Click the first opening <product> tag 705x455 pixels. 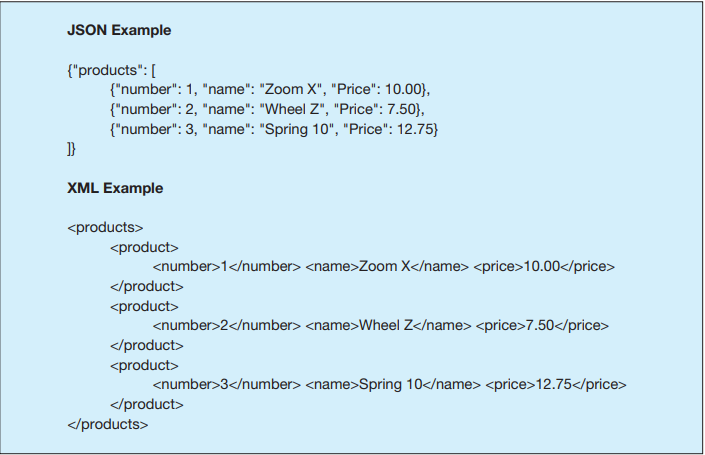tap(144, 247)
